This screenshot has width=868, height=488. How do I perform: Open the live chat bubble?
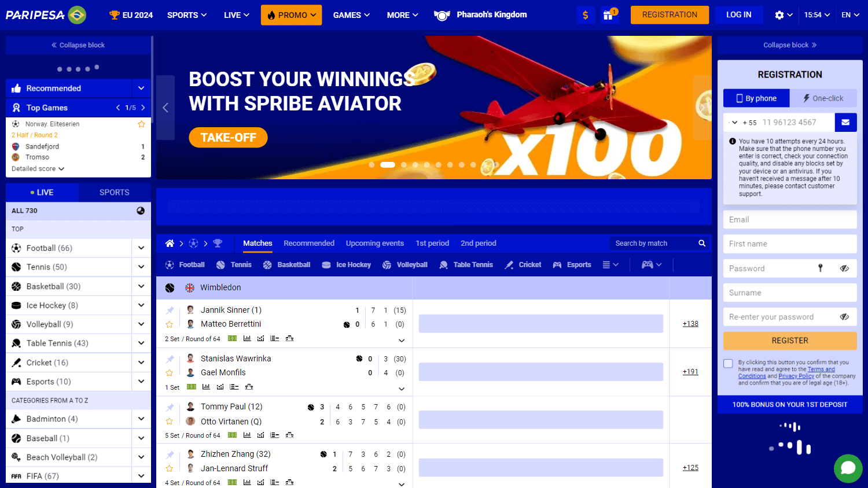[x=848, y=468]
